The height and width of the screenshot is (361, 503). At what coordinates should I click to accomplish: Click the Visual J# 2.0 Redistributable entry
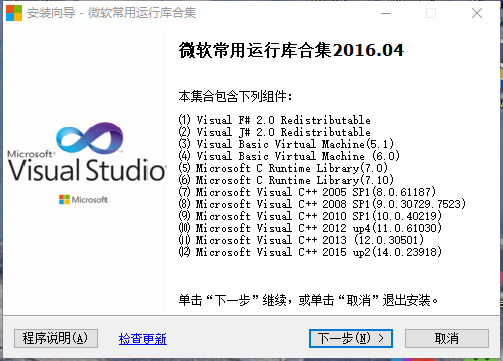275,132
